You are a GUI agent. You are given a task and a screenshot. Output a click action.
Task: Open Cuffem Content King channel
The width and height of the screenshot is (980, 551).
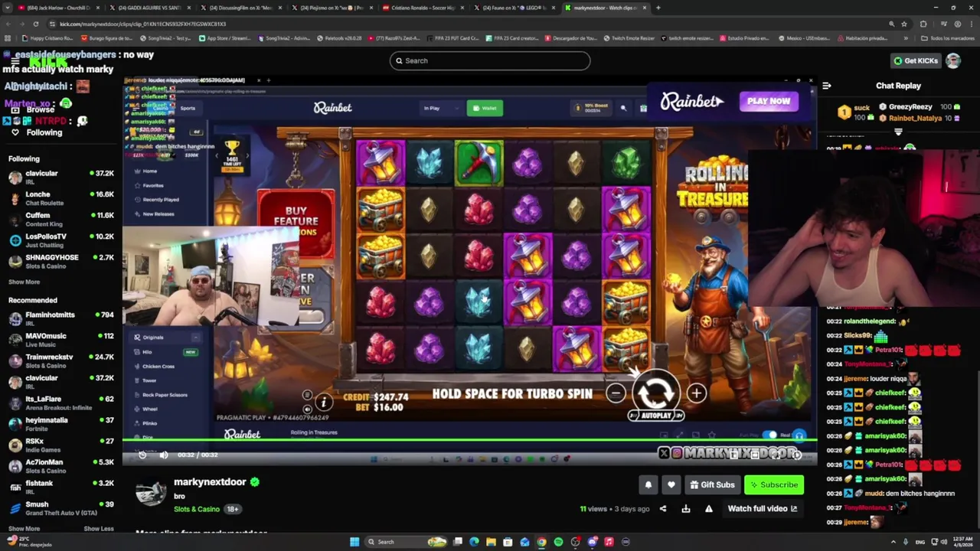61,219
